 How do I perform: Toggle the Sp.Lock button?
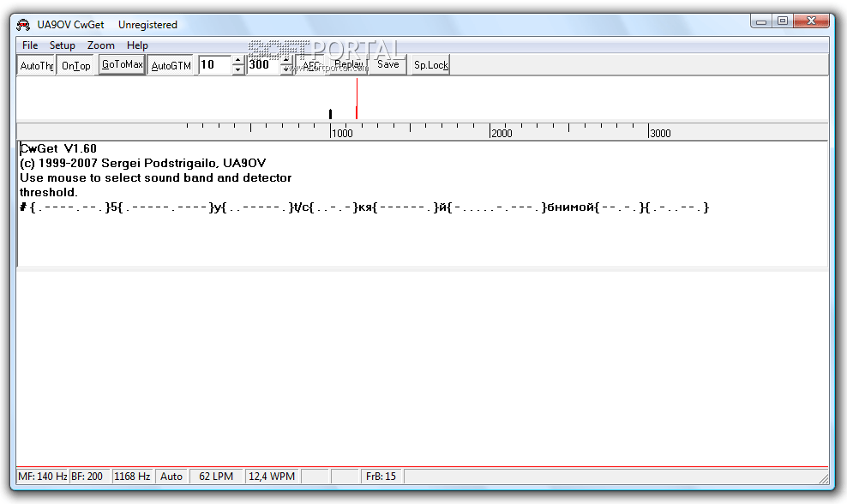(430, 65)
